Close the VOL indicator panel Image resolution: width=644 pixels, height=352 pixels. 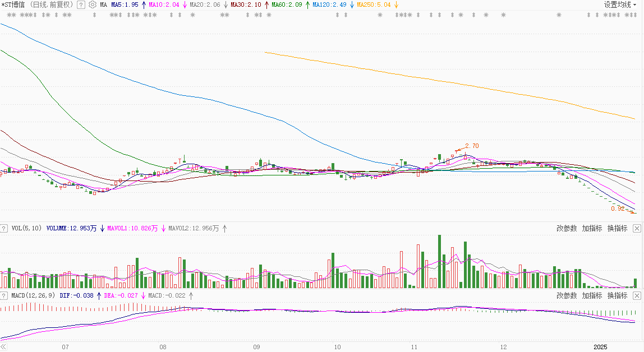click(x=637, y=229)
